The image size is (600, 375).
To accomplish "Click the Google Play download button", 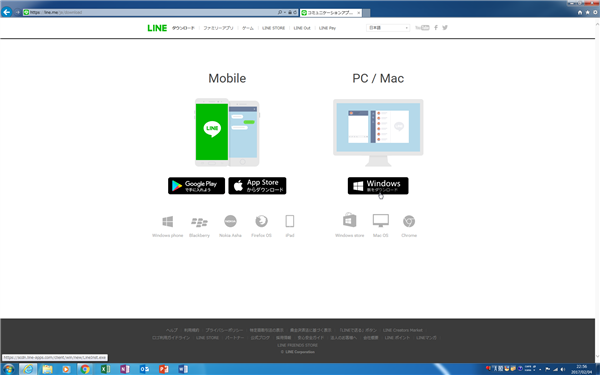I will [x=196, y=186].
